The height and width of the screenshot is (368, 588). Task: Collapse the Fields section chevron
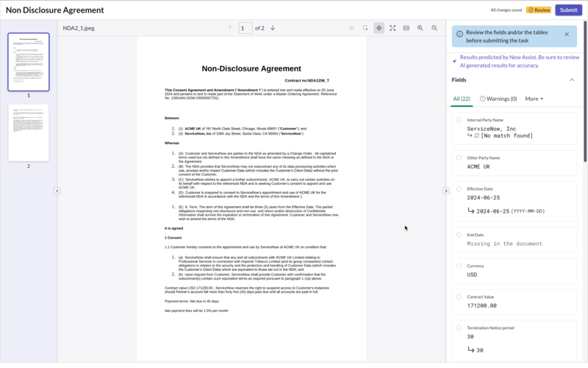572,79
